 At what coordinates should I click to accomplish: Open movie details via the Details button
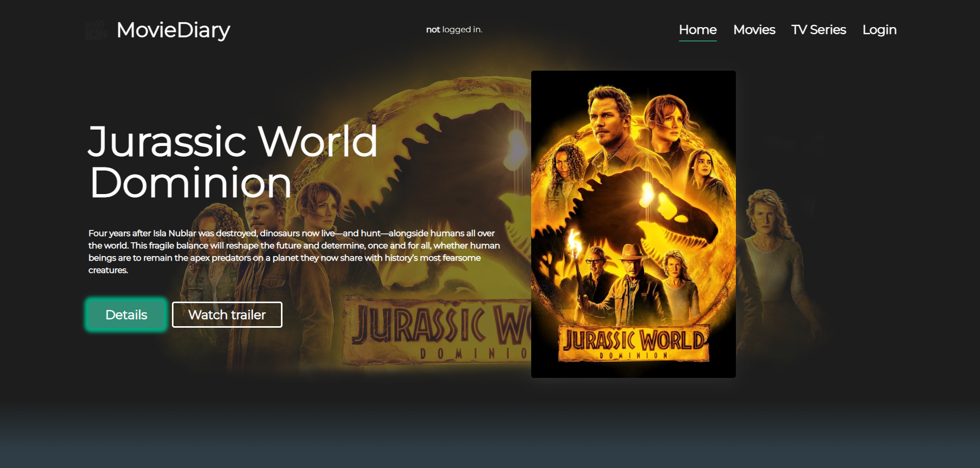[125, 314]
